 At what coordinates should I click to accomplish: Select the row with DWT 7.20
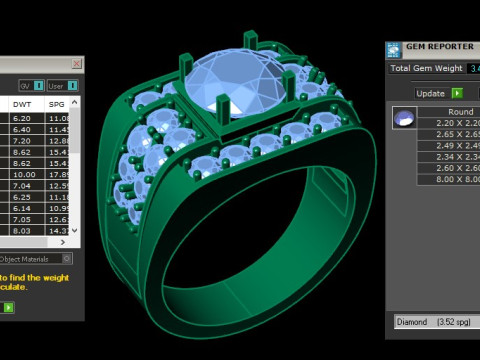pos(35,141)
